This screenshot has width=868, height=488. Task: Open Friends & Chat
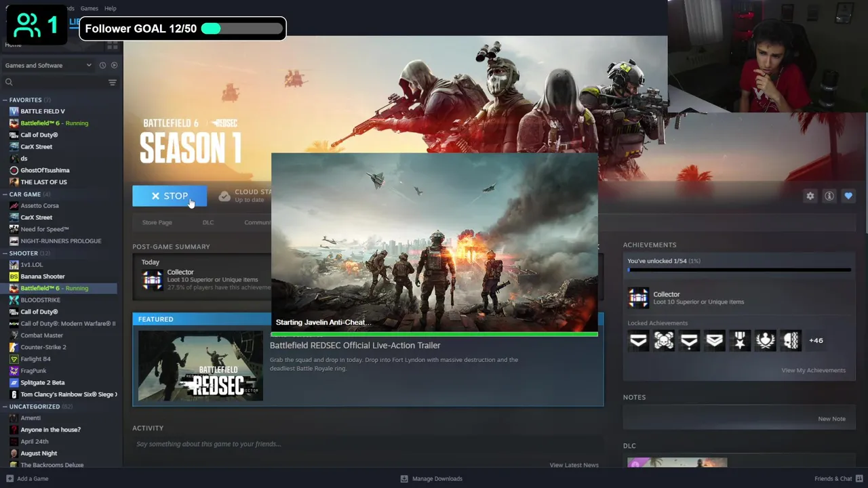pos(838,479)
